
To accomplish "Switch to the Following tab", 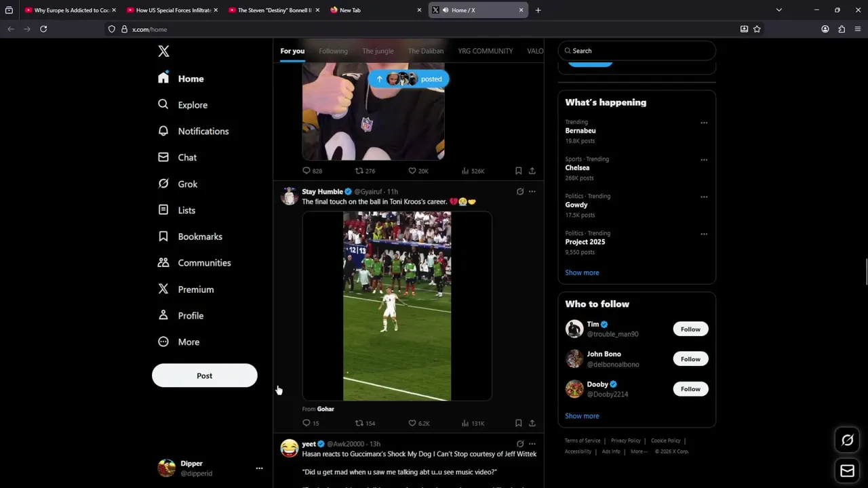I will [x=333, y=51].
